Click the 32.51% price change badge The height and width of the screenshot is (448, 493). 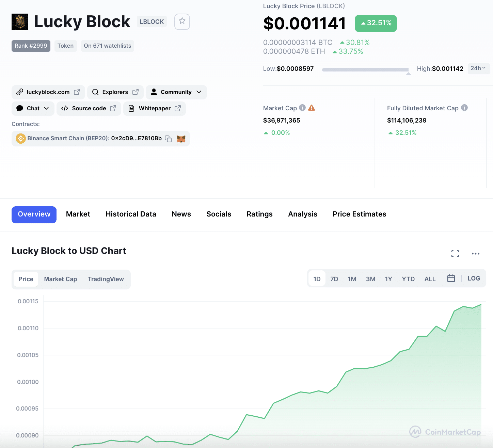(x=376, y=23)
